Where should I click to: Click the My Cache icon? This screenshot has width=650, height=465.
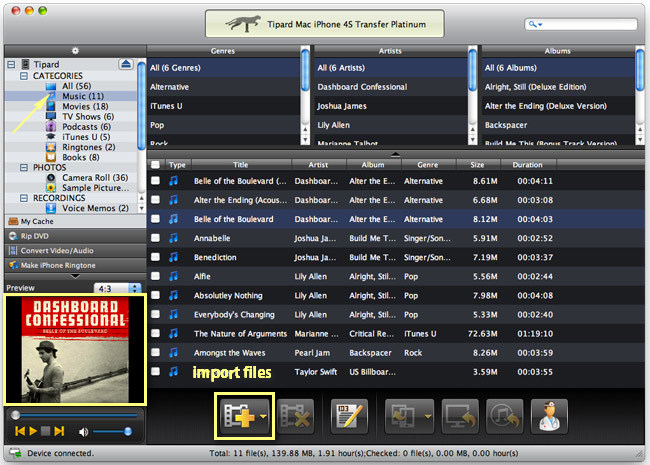click(14, 221)
